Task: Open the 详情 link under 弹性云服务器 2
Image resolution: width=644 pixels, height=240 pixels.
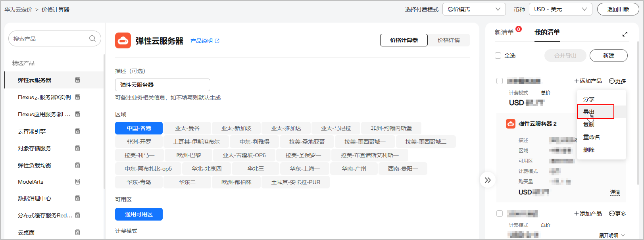Action: (615, 192)
